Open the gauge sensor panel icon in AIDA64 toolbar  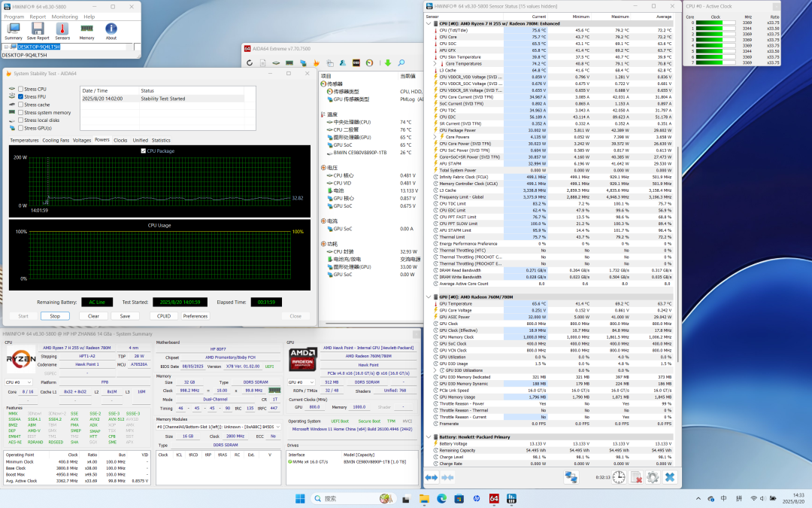click(369, 62)
